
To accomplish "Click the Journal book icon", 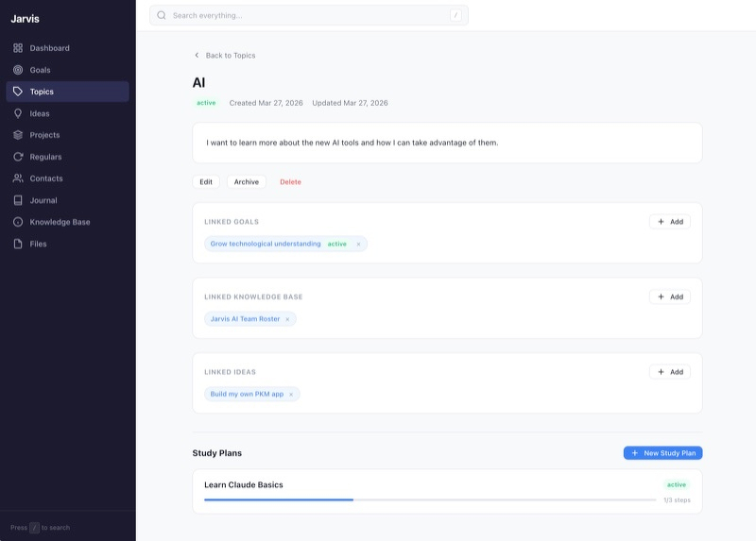I will (18, 200).
